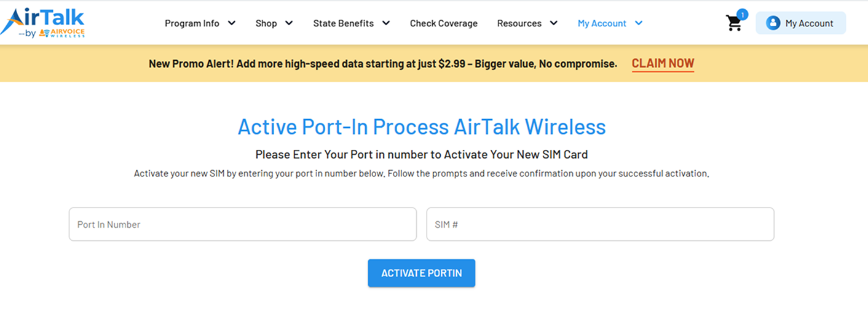Expand the State Benefits chevron

click(x=386, y=23)
